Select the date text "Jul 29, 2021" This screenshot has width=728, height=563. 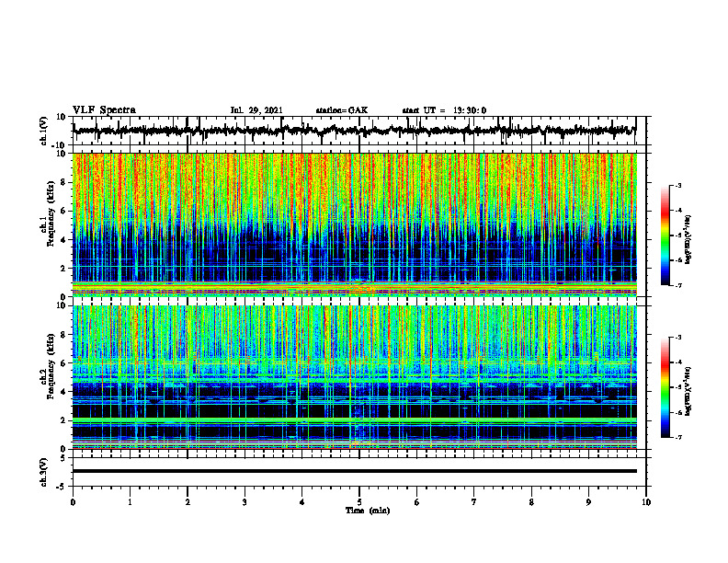256,110
